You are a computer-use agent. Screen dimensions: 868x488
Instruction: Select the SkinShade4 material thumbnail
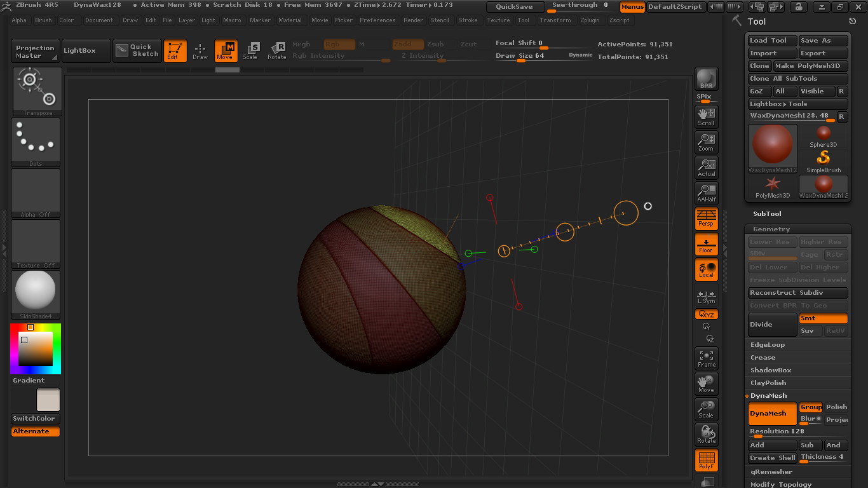click(36, 292)
